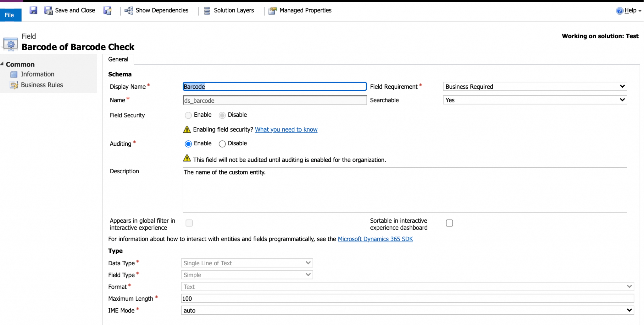
Task: Click the Save and New icon
Action: (108, 10)
